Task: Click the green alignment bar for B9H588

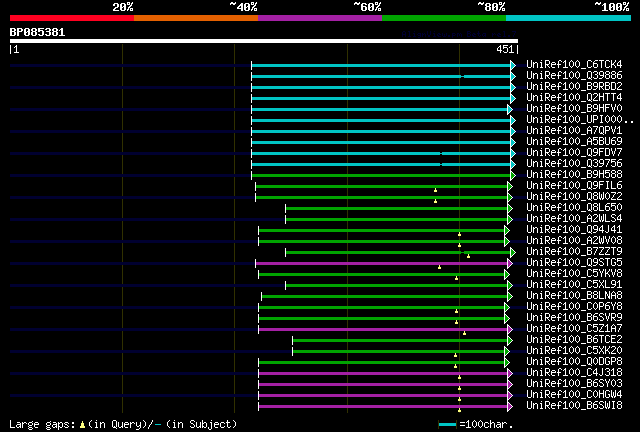Action: point(381,176)
